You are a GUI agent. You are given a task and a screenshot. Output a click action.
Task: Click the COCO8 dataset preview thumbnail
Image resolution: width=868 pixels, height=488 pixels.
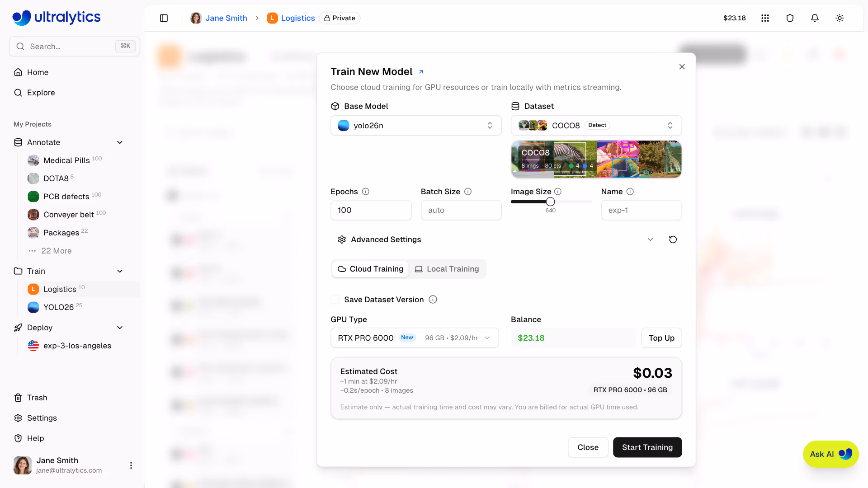point(596,159)
